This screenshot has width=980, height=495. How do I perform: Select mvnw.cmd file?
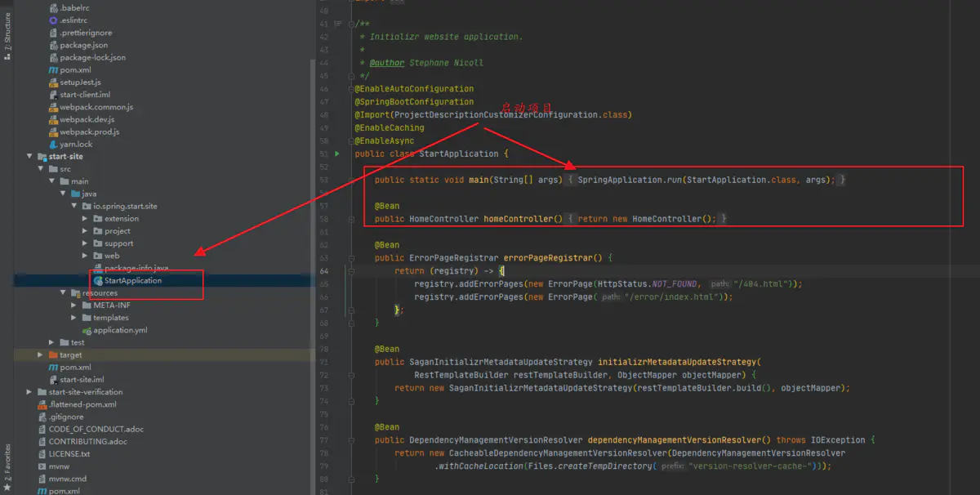point(68,479)
